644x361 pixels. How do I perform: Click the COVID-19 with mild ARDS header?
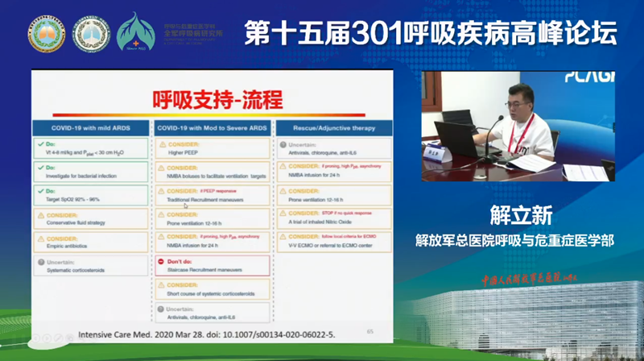pos(91,128)
